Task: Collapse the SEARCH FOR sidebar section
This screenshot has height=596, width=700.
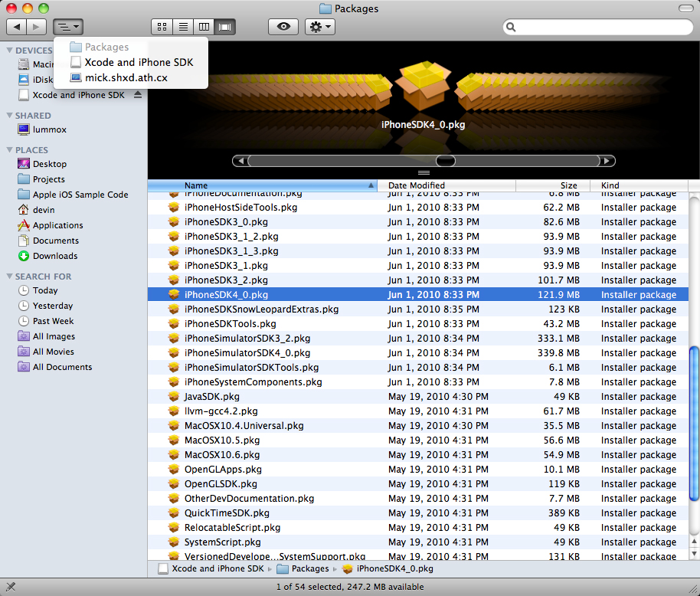Action: (9, 277)
